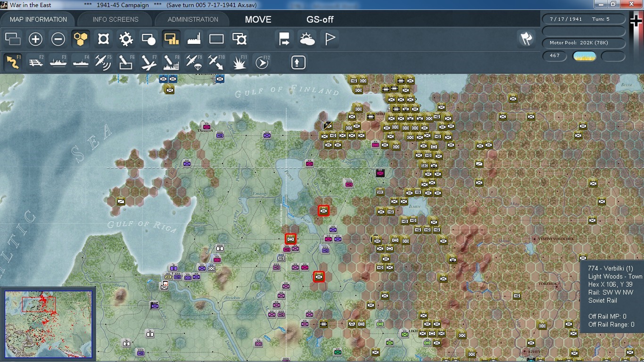Select the F9 plane-with-parachute icon
Screen dimensions: 644x362
pos(194,62)
